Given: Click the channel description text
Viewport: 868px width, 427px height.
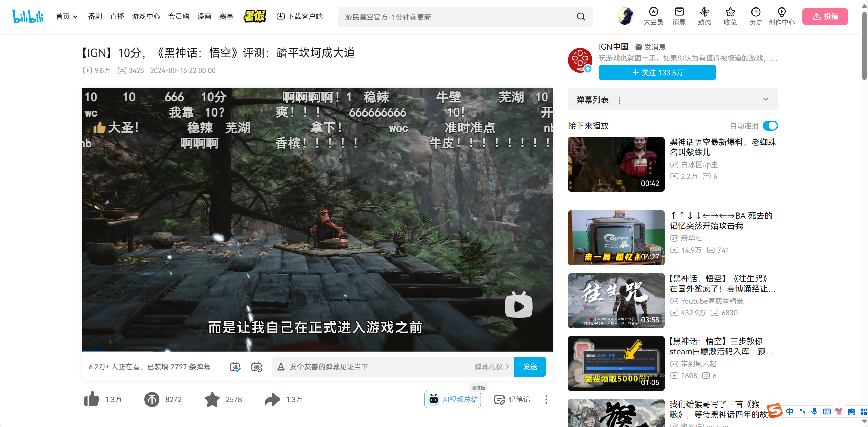Looking at the screenshot, I should click(688, 58).
